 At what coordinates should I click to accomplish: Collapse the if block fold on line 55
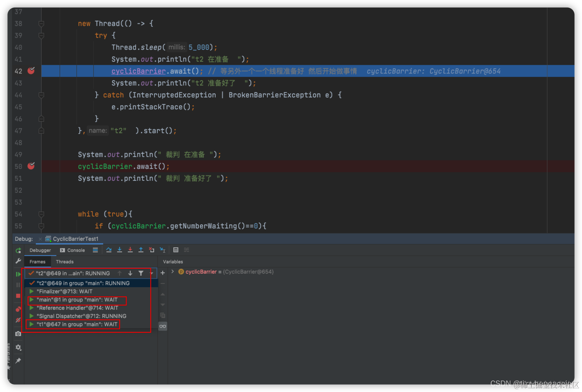pyautogui.click(x=41, y=226)
